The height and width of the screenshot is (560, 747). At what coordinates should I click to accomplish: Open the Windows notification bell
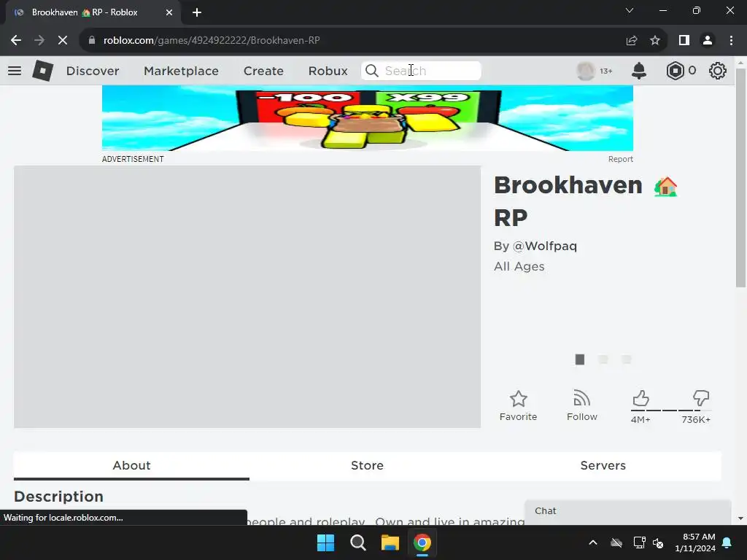[x=727, y=542]
